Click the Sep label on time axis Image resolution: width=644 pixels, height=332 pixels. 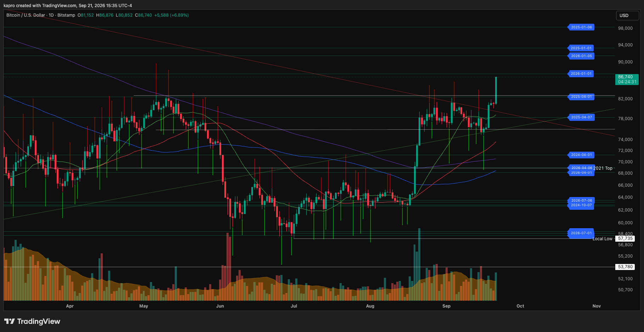pyautogui.click(x=446, y=306)
